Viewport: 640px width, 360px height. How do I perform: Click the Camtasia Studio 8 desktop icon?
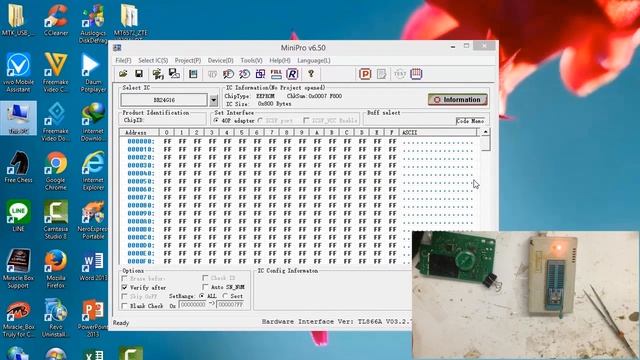[x=56, y=219]
